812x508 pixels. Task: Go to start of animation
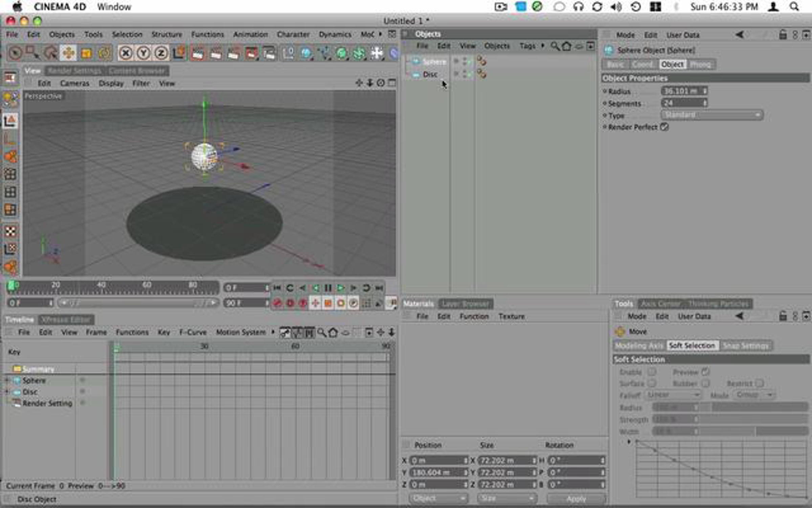click(x=277, y=288)
